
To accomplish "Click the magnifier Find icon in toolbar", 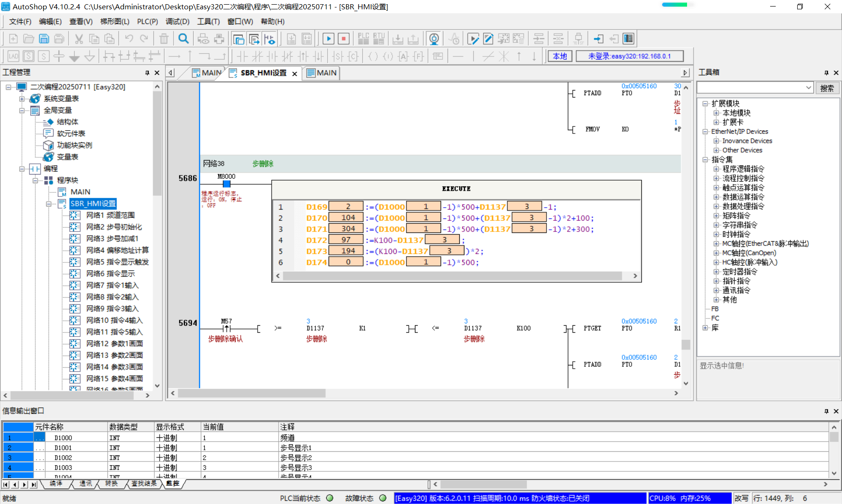I will coord(184,39).
